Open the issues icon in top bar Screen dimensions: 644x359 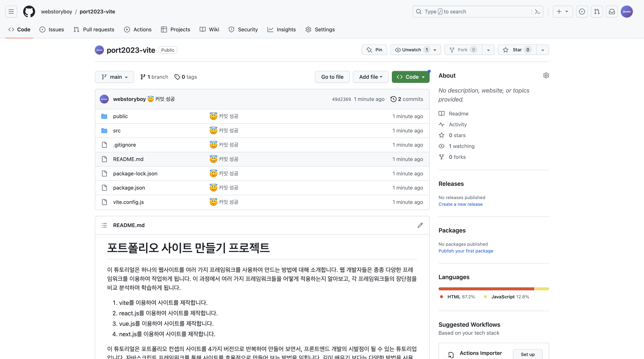[x=582, y=12]
